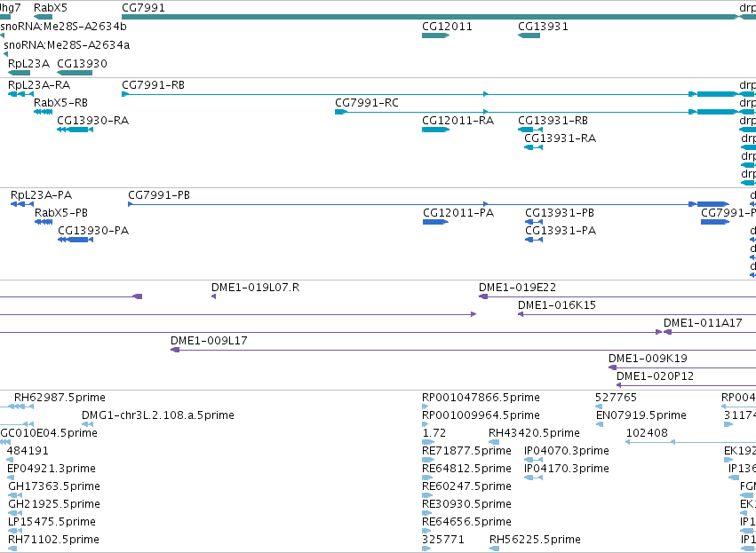Click snoRNA:Me28S-A2634b label
Image resolution: width=756 pixels, height=553 pixels.
click(x=63, y=27)
